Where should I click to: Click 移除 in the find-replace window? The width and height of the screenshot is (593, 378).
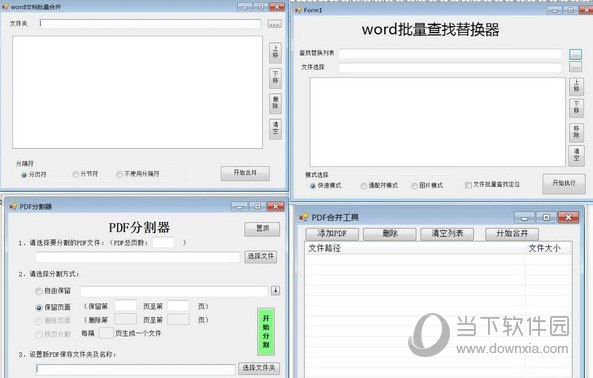pyautogui.click(x=576, y=133)
